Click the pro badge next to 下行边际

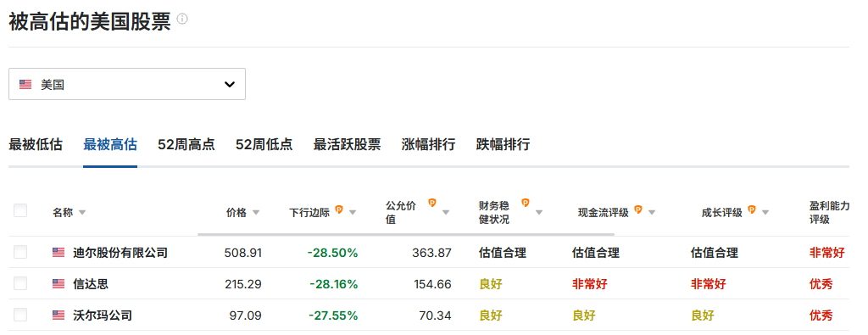point(339,209)
